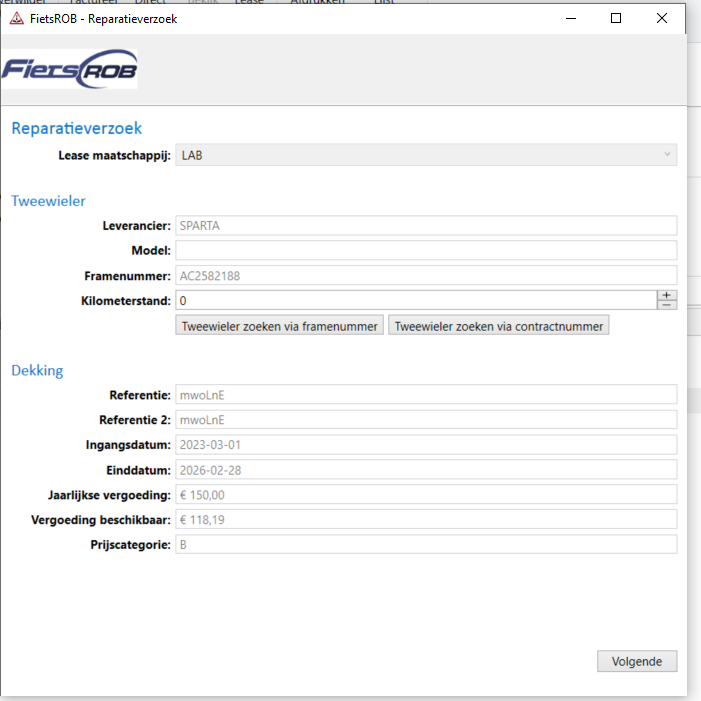Click the Referentie field
The width and height of the screenshot is (701, 701).
[426, 395]
